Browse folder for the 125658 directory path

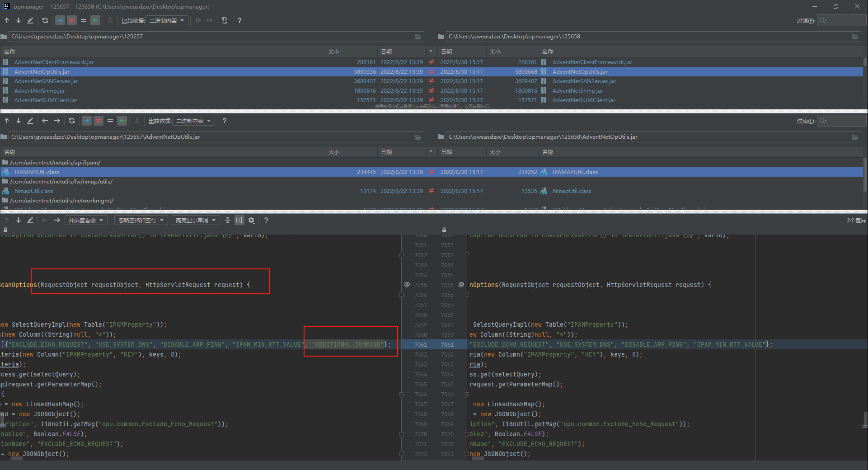pos(855,37)
